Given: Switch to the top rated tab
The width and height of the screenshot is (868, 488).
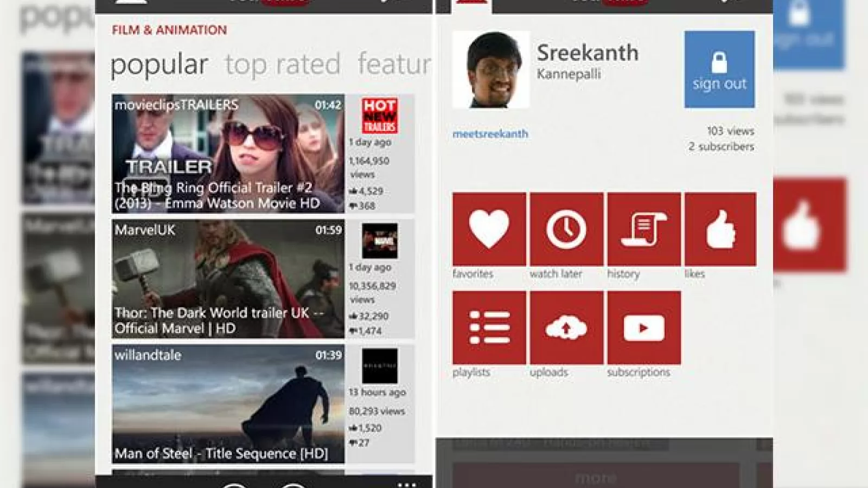Looking at the screenshot, I should click(283, 65).
